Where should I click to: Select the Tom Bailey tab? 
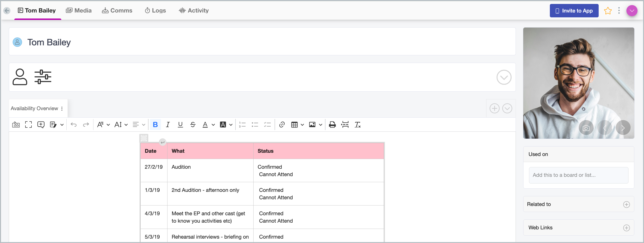tap(37, 10)
